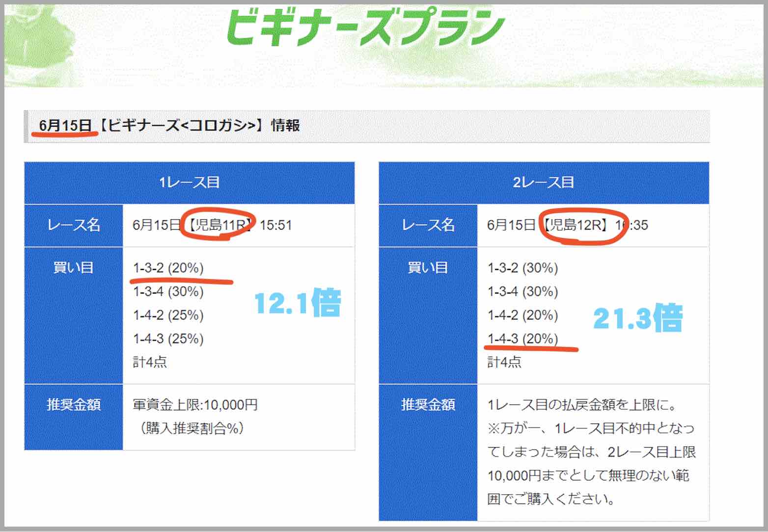
Task: Click the 児島12R 16:35 race name
Action: (x=568, y=225)
